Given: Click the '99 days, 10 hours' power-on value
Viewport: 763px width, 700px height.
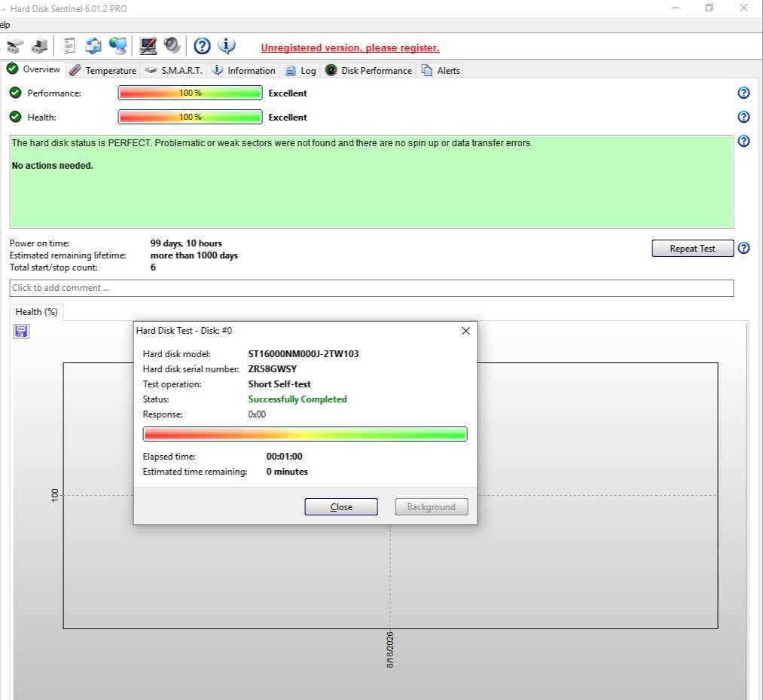Looking at the screenshot, I should point(186,243).
